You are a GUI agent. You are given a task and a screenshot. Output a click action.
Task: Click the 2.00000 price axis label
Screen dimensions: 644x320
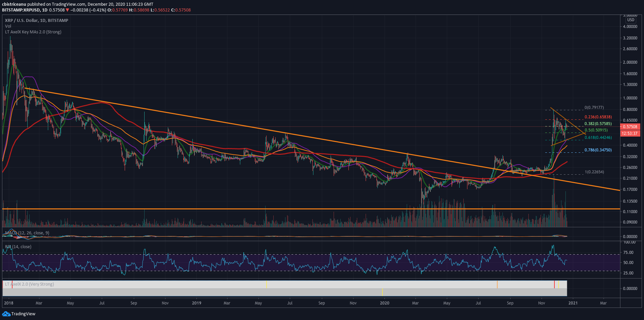[630, 62]
